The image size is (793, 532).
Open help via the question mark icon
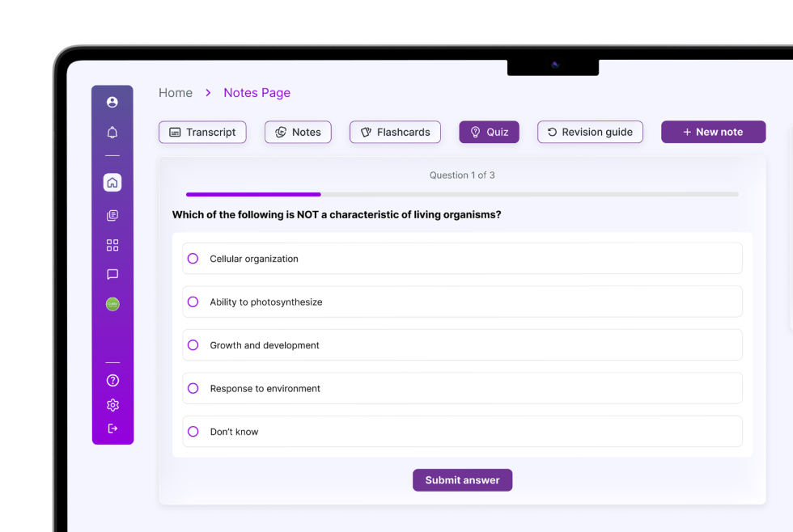(112, 381)
